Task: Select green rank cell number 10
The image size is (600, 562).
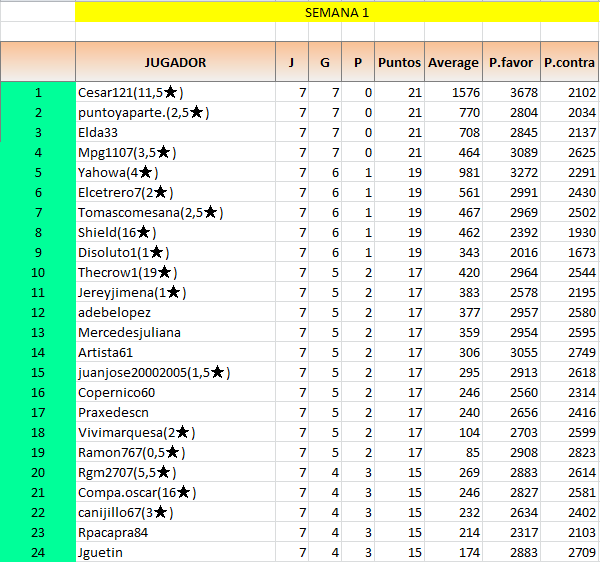Action: coord(38,273)
